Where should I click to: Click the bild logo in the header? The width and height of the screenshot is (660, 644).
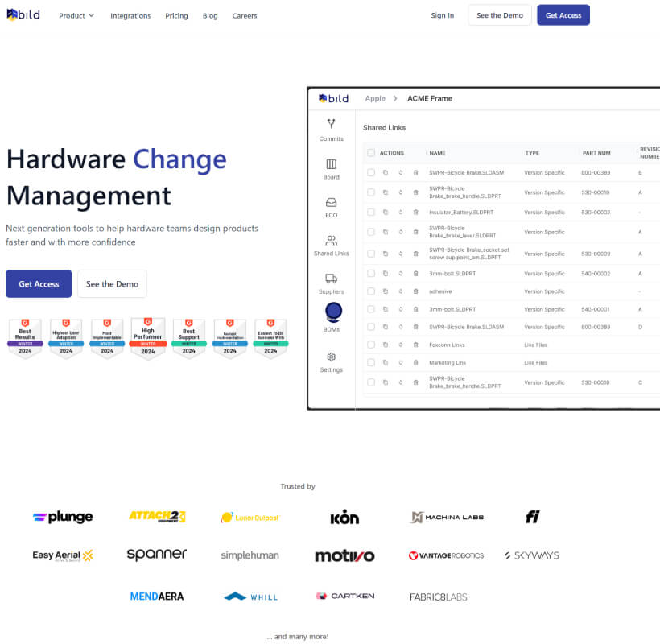click(23, 14)
